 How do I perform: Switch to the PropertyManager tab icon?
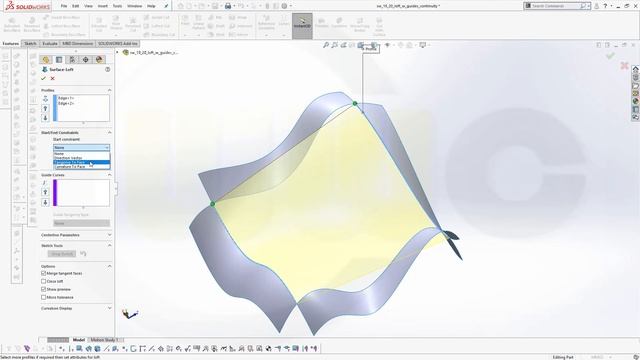click(59, 60)
